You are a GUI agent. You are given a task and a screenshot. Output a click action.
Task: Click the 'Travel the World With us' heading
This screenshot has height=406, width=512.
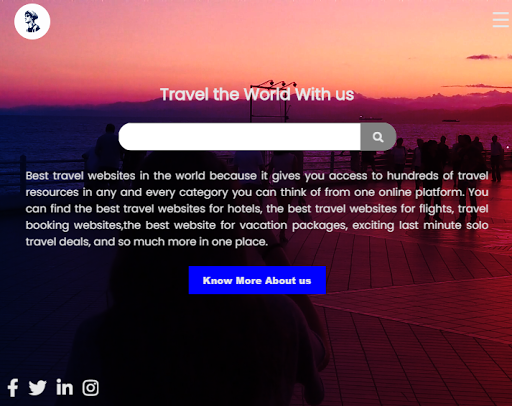[257, 94]
